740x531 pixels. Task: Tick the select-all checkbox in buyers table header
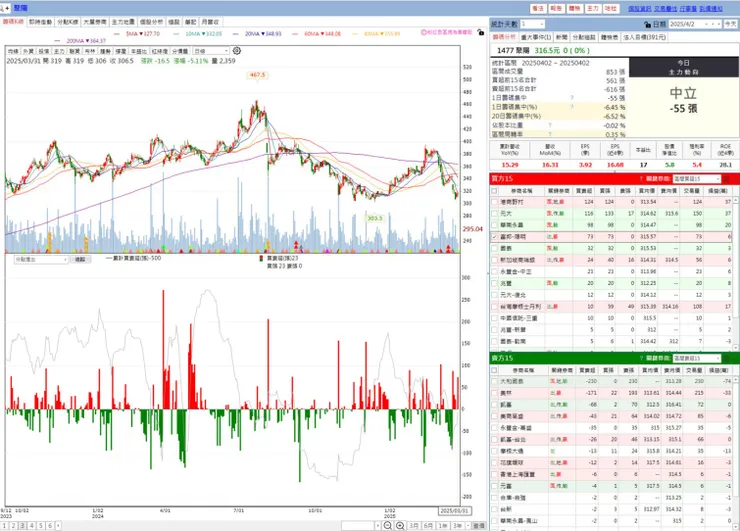494,191
